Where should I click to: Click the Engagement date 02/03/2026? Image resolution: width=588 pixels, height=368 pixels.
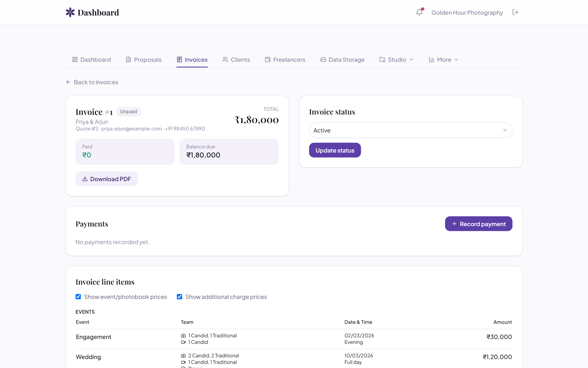coord(359,335)
